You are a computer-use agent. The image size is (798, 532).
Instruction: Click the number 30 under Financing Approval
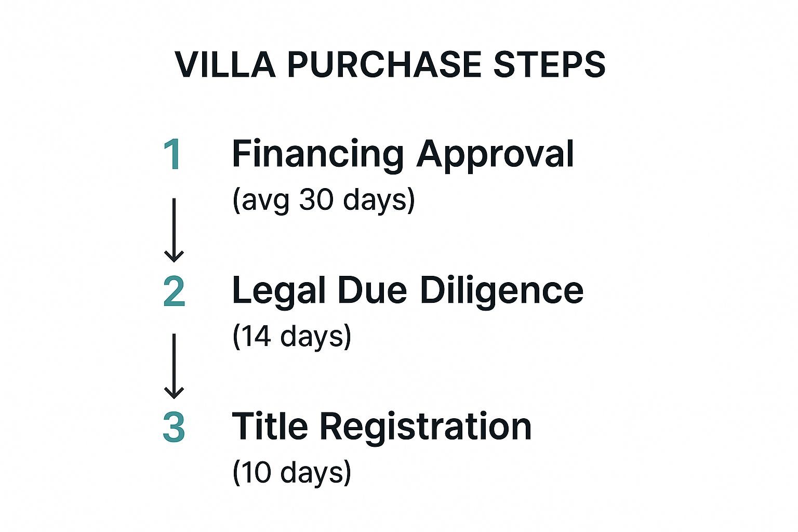point(316,199)
